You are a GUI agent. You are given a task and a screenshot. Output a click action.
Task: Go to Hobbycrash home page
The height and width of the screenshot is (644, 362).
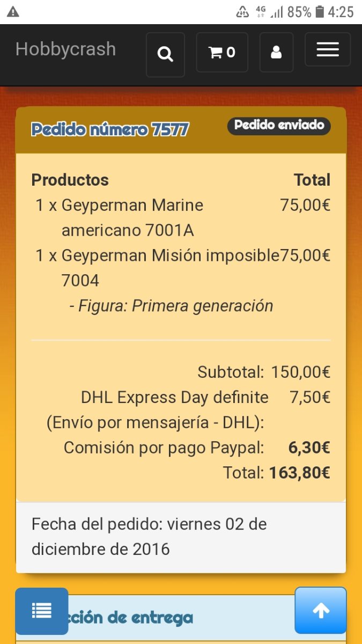65,49
